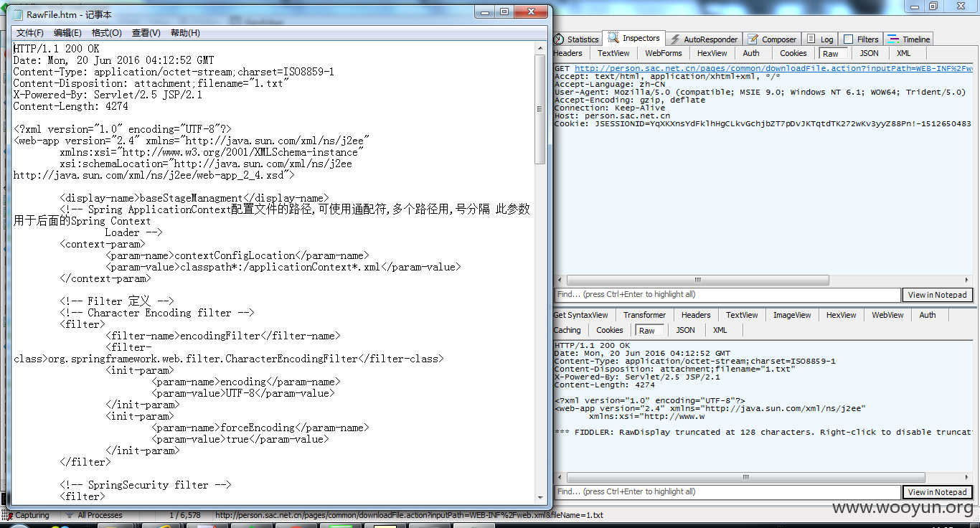Image resolution: width=980 pixels, height=528 pixels.
Task: Select the WebForms inspector tab
Action: pos(664,53)
